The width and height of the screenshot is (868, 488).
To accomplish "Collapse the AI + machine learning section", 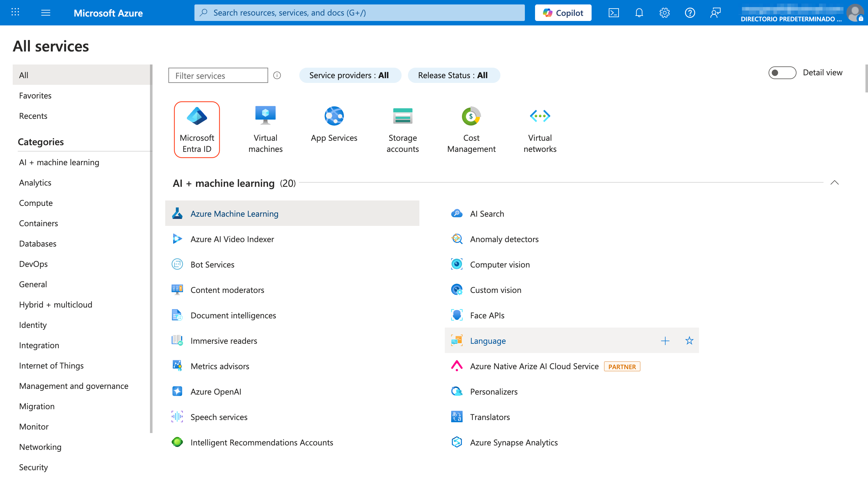I will [835, 183].
